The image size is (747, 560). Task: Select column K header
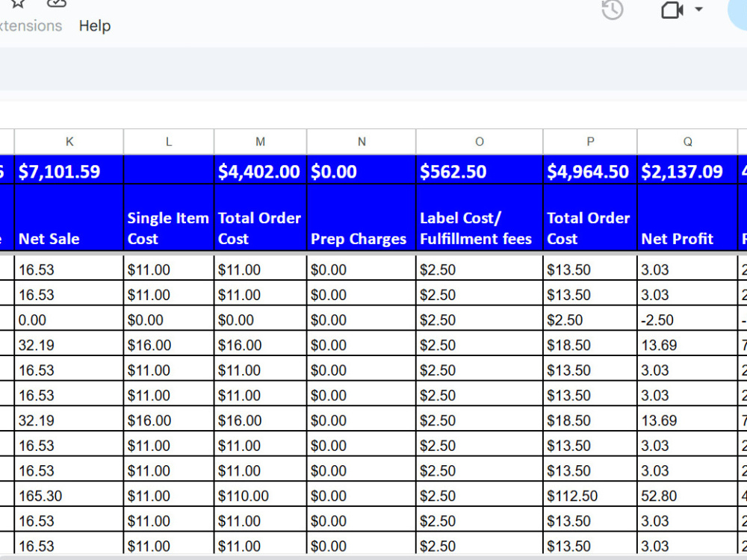(x=69, y=142)
